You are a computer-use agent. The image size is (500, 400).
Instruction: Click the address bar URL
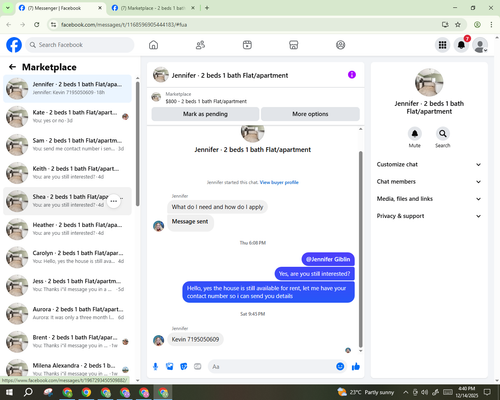[124, 25]
